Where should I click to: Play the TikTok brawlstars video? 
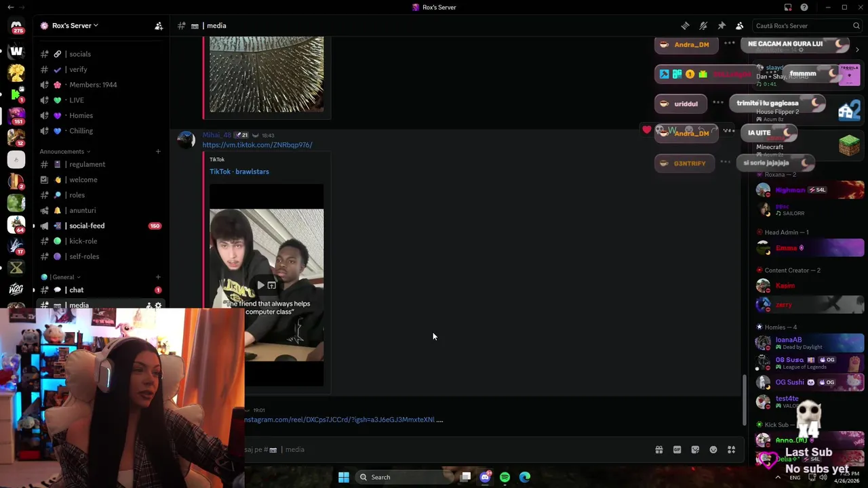pos(260,285)
